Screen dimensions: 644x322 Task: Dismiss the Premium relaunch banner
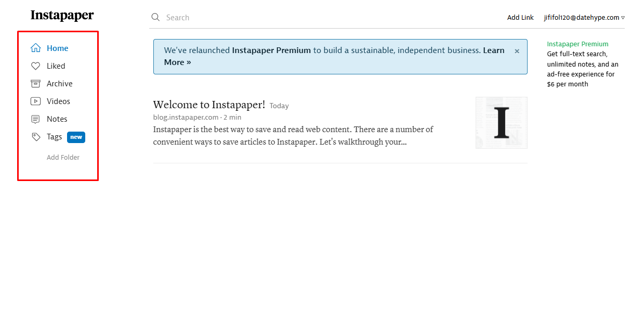[517, 51]
